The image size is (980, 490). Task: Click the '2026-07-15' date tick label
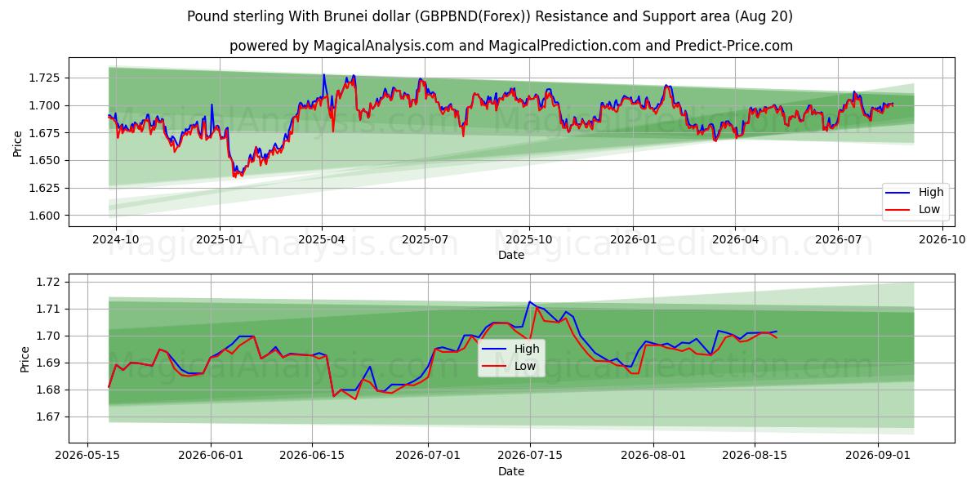click(x=529, y=456)
